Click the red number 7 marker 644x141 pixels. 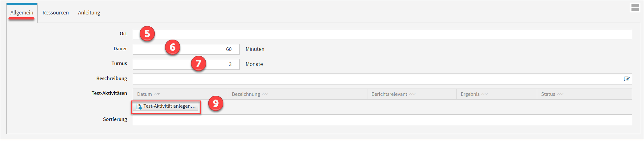pyautogui.click(x=198, y=63)
